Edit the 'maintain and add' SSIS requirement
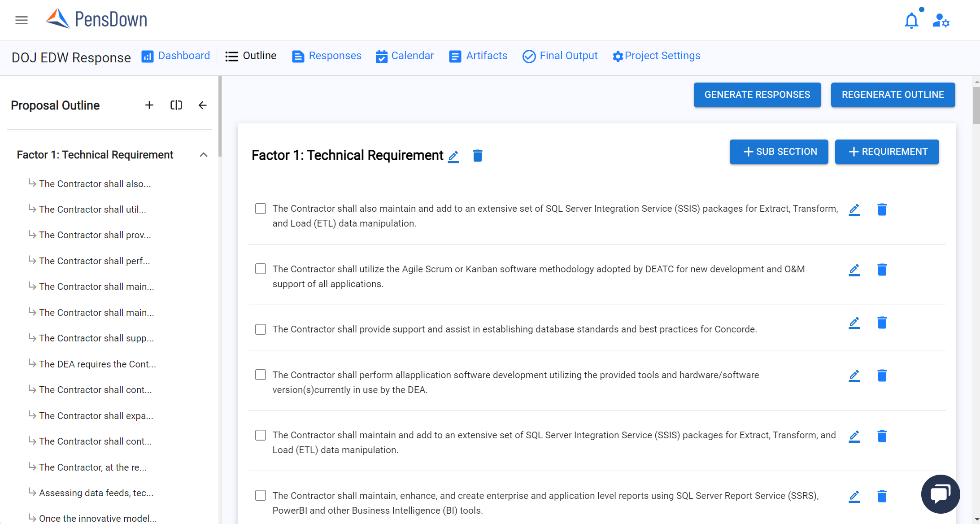Screen dimensions: 980x524 [x=854, y=436]
